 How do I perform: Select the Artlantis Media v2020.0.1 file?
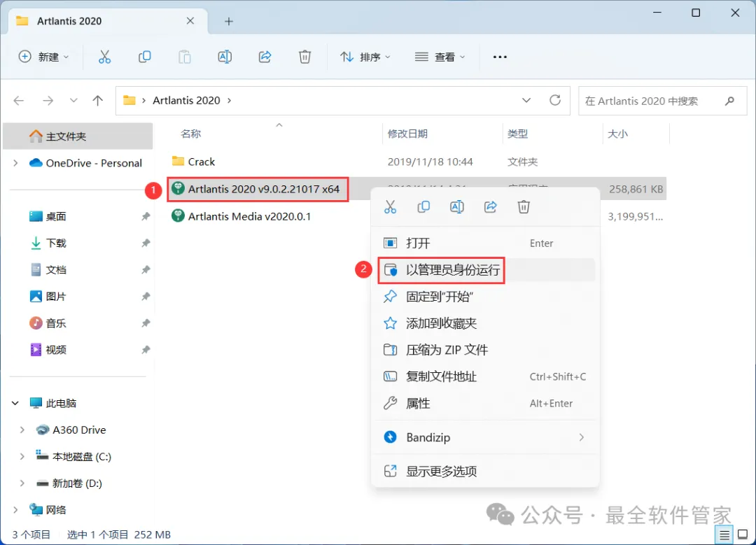pyautogui.click(x=249, y=216)
